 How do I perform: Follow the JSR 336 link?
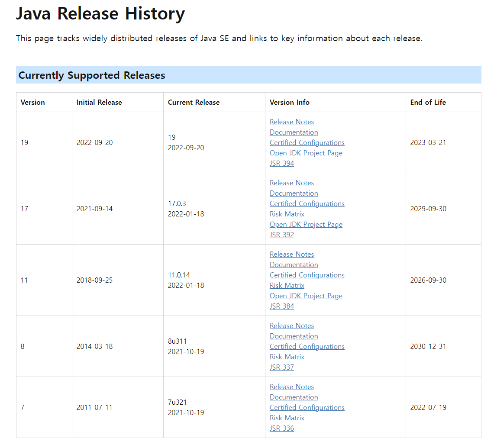[282, 429]
